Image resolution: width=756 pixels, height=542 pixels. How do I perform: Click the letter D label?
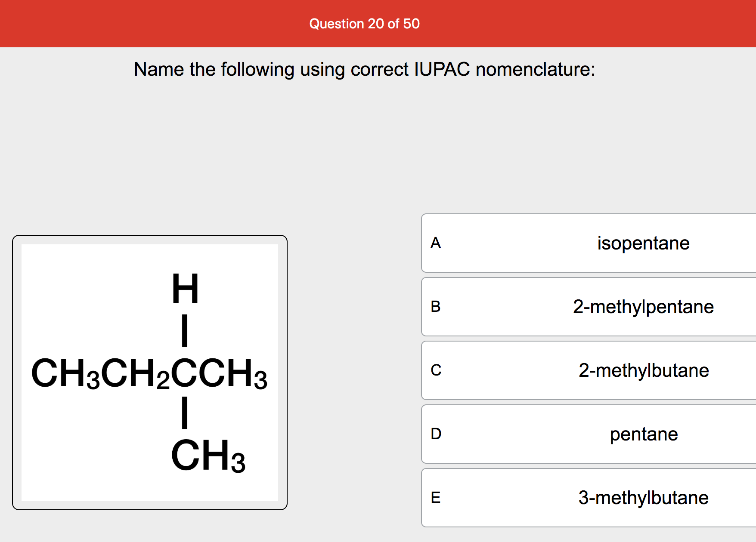pyautogui.click(x=436, y=434)
